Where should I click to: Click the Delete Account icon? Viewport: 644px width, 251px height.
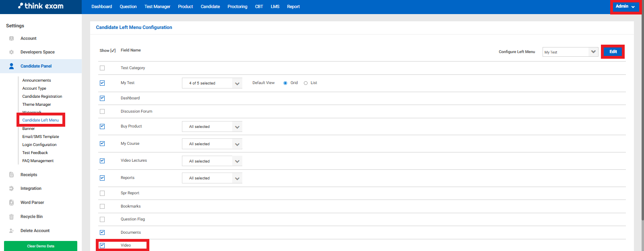click(11, 231)
